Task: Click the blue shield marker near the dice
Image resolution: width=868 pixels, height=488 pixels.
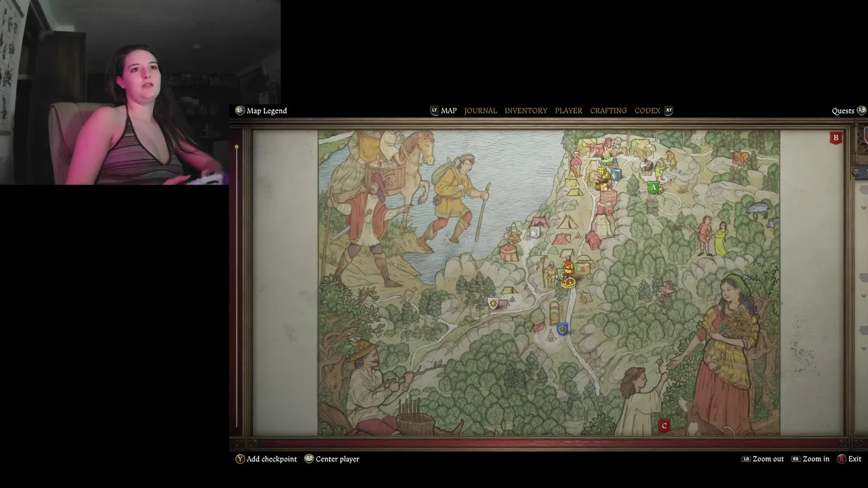Action: pos(614,176)
